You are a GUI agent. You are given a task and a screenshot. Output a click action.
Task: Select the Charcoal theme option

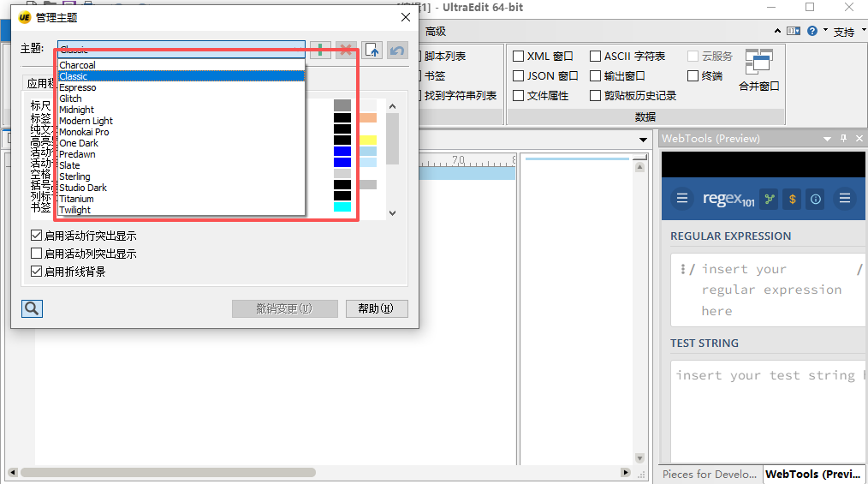pyautogui.click(x=181, y=65)
